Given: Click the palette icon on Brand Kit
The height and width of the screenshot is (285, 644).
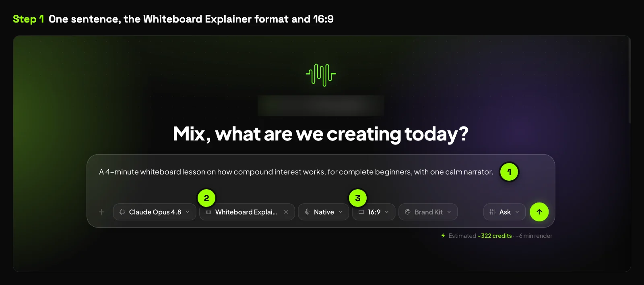Looking at the screenshot, I should [x=408, y=212].
